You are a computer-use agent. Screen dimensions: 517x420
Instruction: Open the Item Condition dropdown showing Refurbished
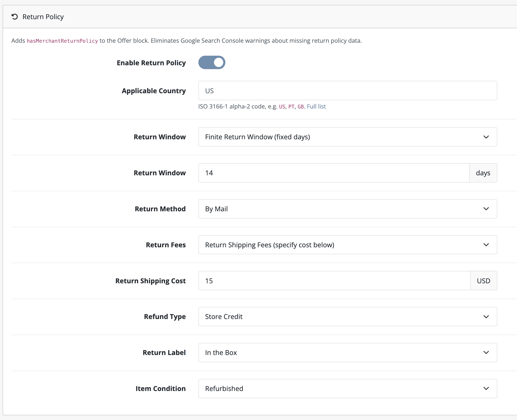348,388
